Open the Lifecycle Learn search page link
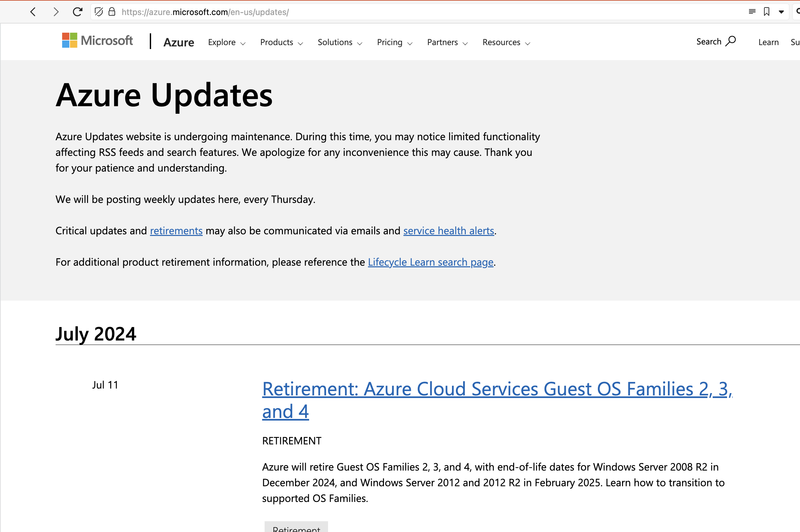The height and width of the screenshot is (532, 800). (430, 262)
